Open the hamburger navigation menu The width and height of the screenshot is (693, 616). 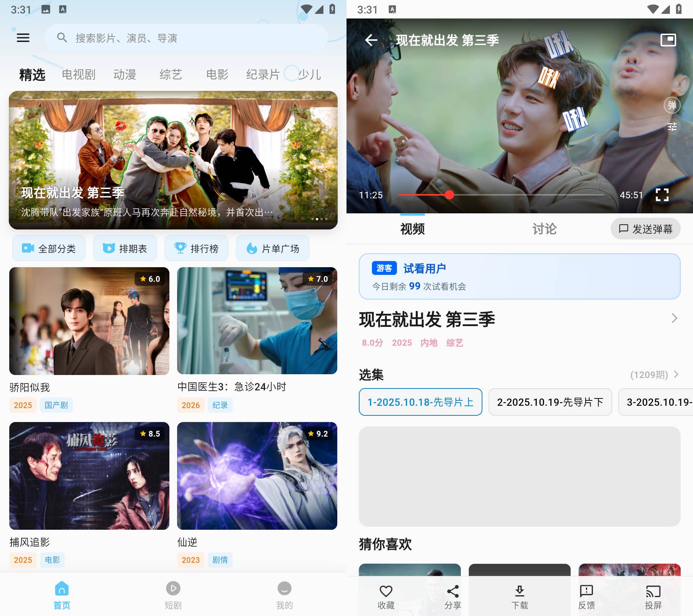point(23,37)
